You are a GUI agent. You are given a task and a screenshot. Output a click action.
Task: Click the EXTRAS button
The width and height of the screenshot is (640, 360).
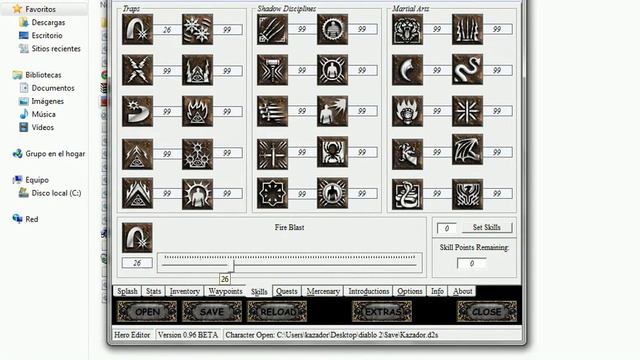(382, 312)
